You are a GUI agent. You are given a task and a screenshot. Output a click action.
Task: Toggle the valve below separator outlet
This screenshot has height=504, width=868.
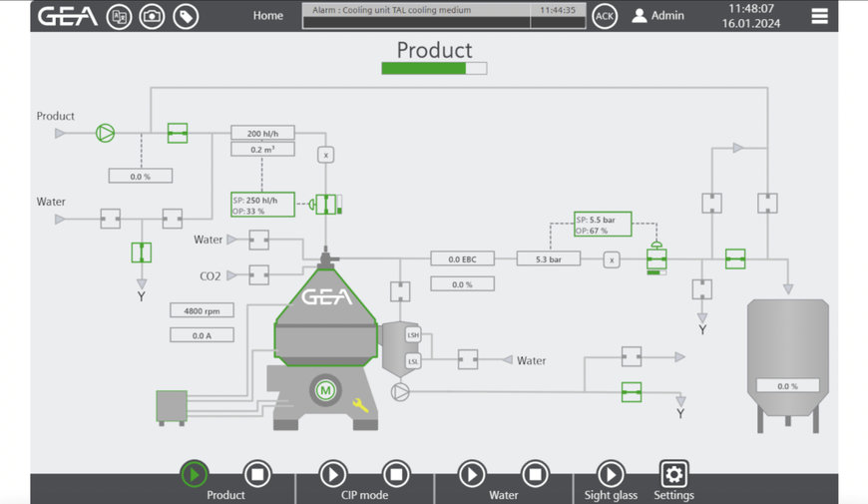tap(400, 291)
